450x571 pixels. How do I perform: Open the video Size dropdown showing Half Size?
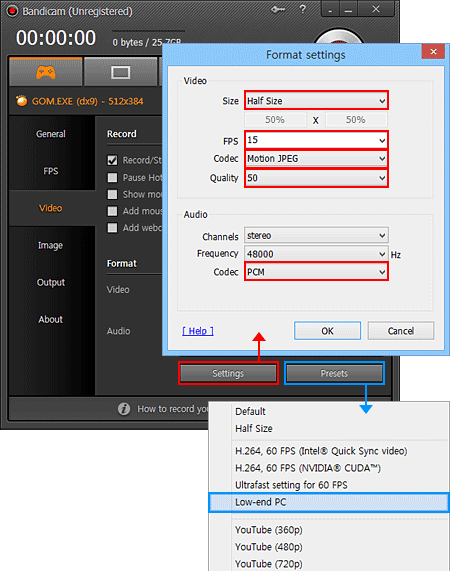click(316, 101)
